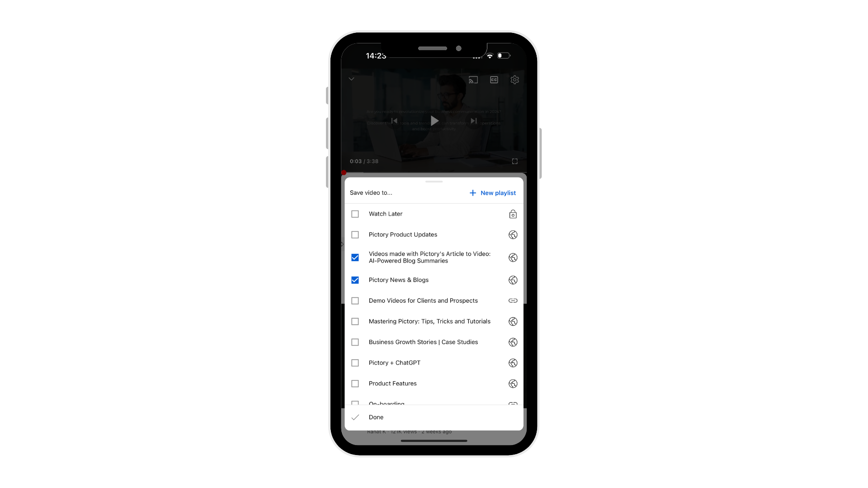This screenshot has height=488, width=868.
Task: Tap the closed captions icon
Action: [494, 80]
